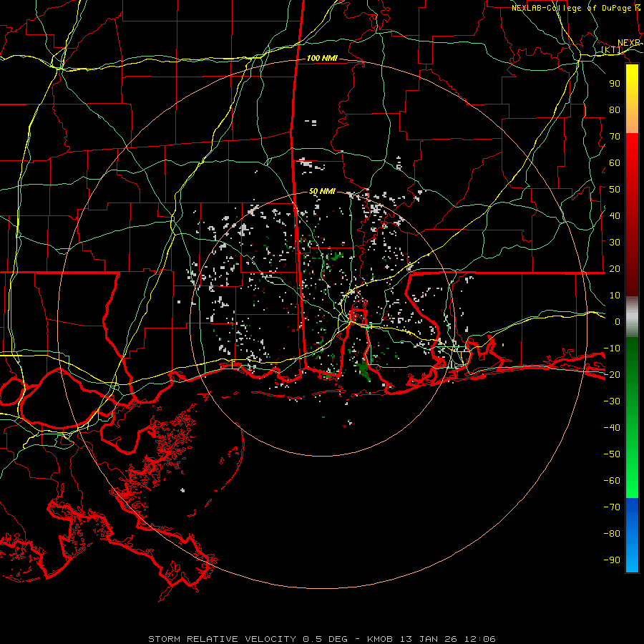
Task: Click the -40 value on the velocity scale
Action: (612, 428)
